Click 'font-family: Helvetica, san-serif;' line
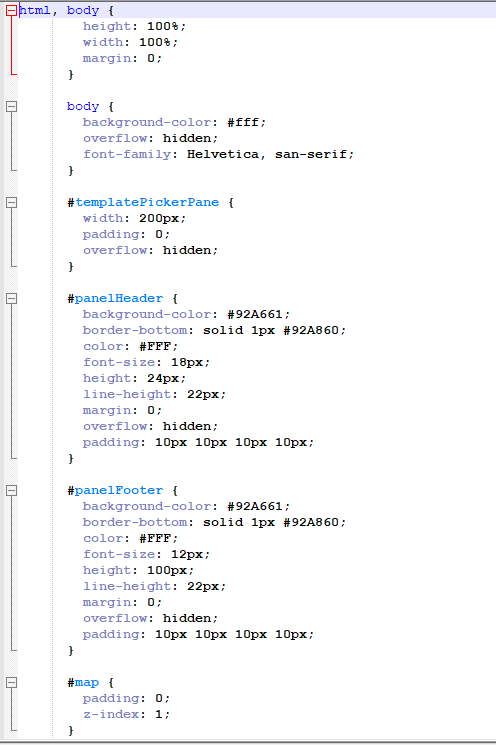 (218, 154)
